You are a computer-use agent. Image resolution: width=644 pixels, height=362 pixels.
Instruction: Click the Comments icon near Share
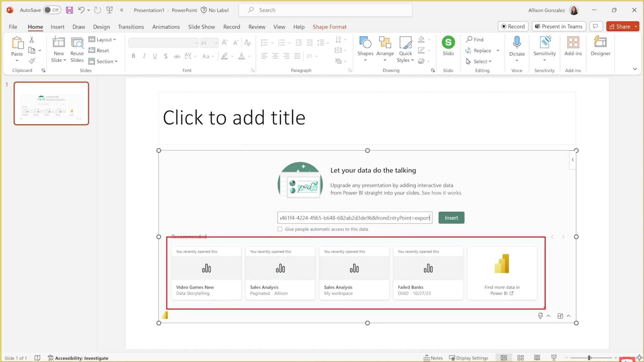[595, 26]
